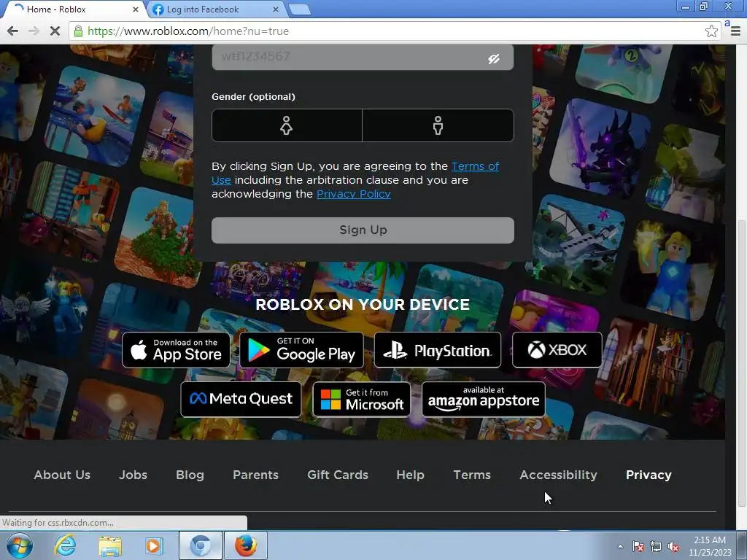Open the Meta Quest badge

pos(241,399)
